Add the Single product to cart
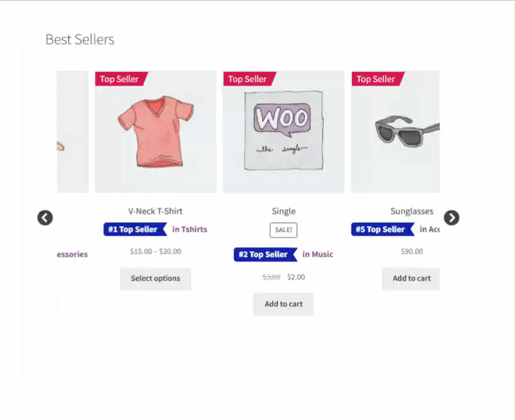This screenshot has height=420, width=515. [x=283, y=304]
